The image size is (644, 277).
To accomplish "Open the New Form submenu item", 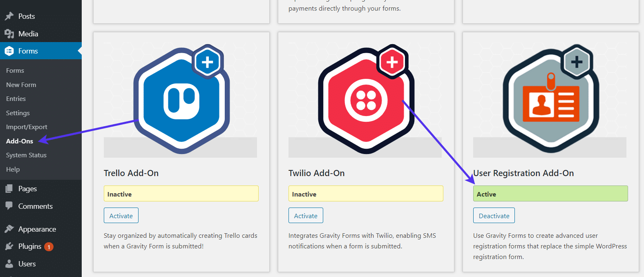I will (x=21, y=85).
